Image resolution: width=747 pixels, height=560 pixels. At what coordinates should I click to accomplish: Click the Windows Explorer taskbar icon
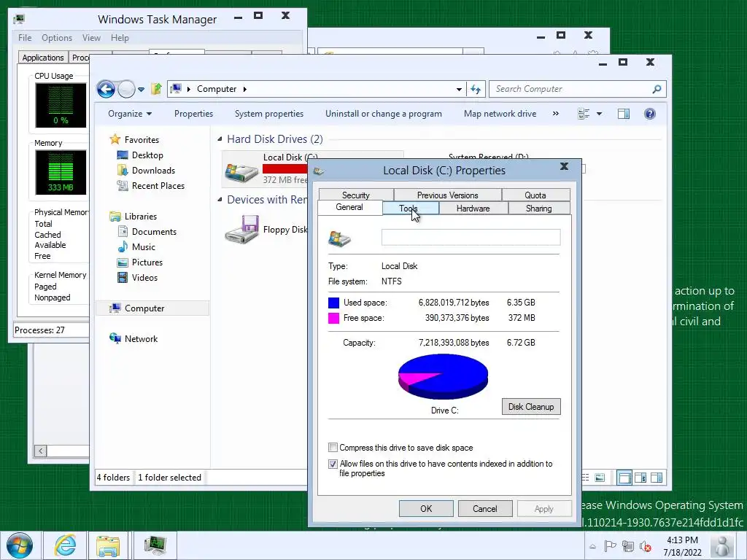[x=108, y=545]
